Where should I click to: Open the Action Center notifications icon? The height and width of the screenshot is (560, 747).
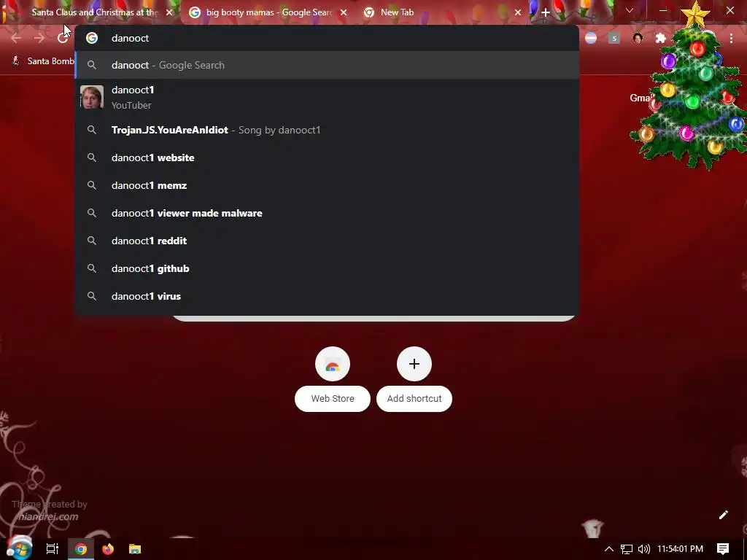coord(723,549)
